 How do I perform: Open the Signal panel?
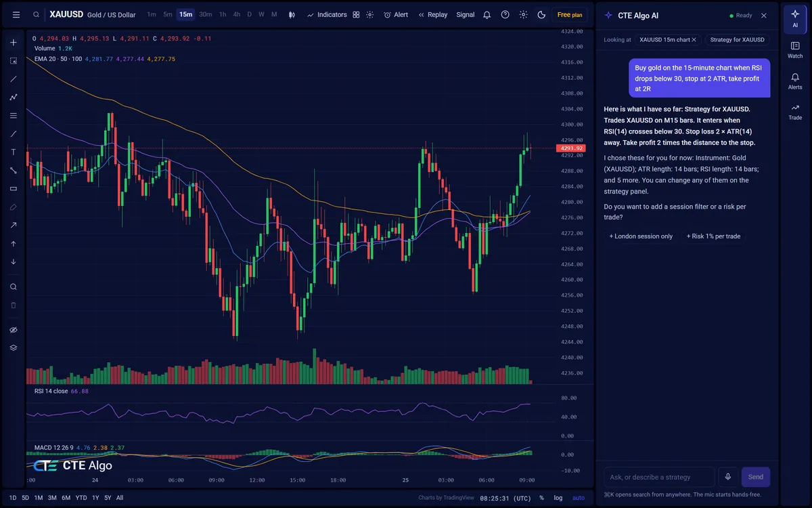pos(466,14)
